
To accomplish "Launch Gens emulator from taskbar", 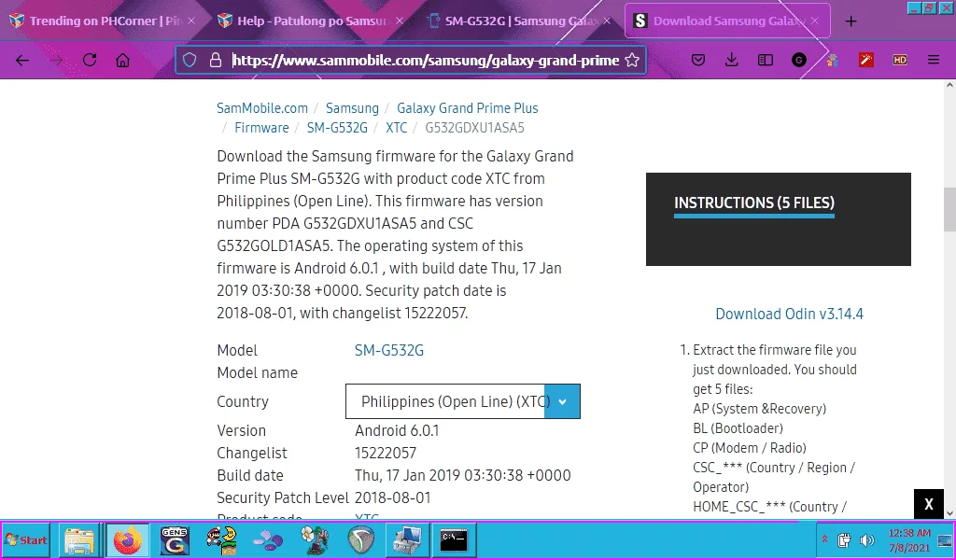I will [x=175, y=539].
